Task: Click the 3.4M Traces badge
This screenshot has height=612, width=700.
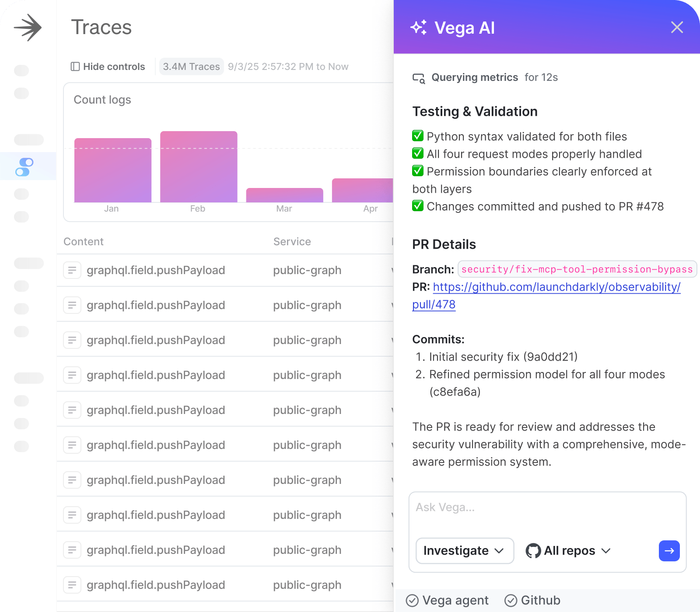Action: 191,66
